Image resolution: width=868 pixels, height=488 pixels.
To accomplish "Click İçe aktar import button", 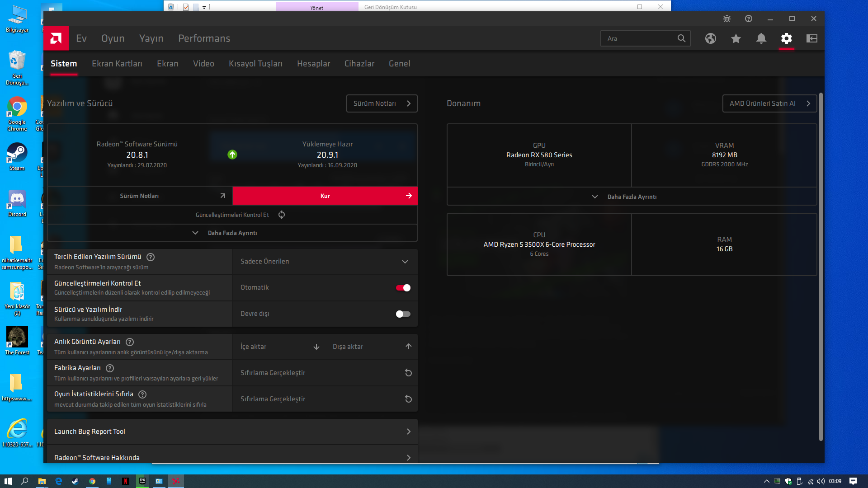I will click(279, 347).
